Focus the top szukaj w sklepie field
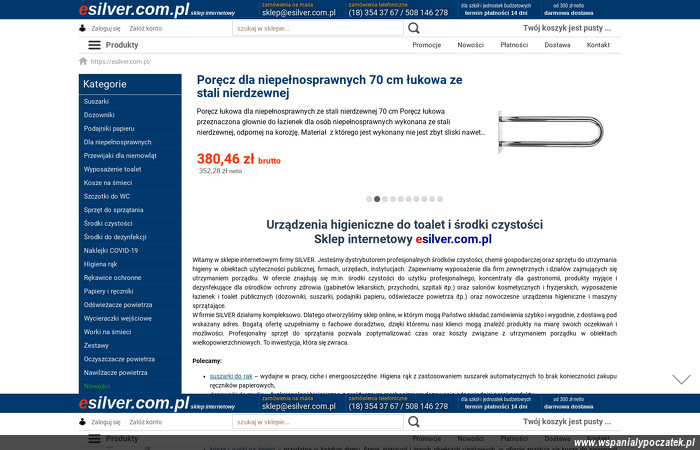 click(318, 28)
